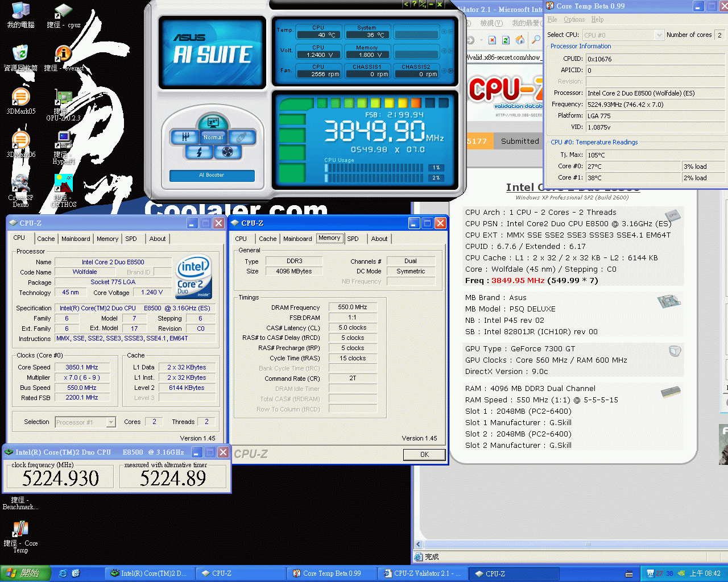
Task: Click the CPU temperature 40 °C reading in AI Suite
Action: [x=318, y=35]
